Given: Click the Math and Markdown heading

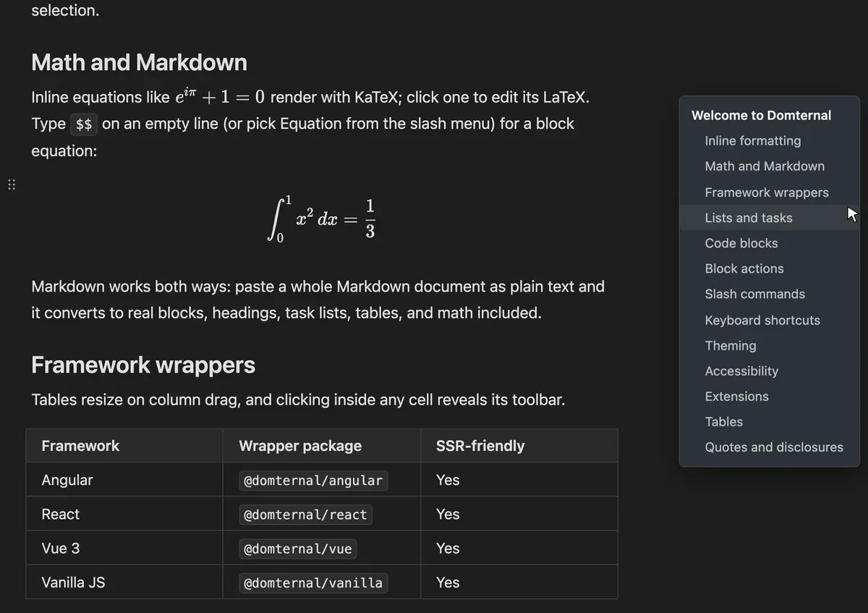Looking at the screenshot, I should 139,62.
